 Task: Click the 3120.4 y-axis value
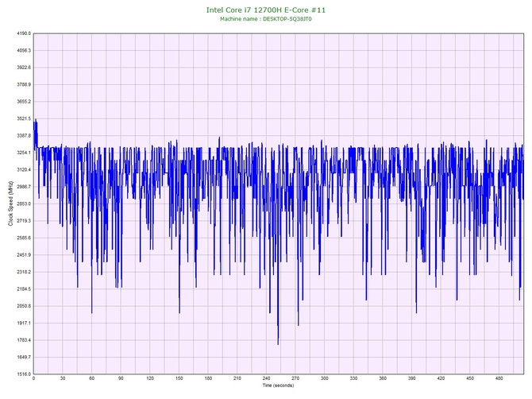(x=24, y=170)
